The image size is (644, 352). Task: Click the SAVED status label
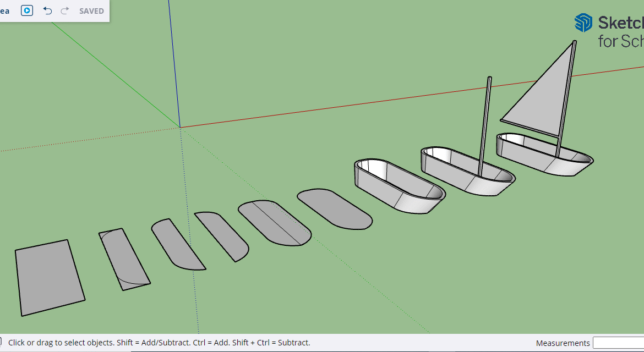(x=91, y=11)
